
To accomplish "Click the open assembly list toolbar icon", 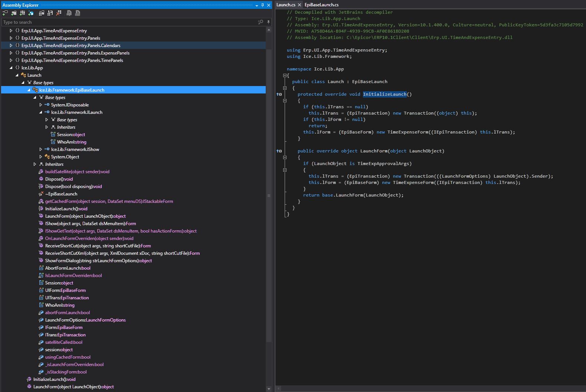I will [x=42, y=13].
